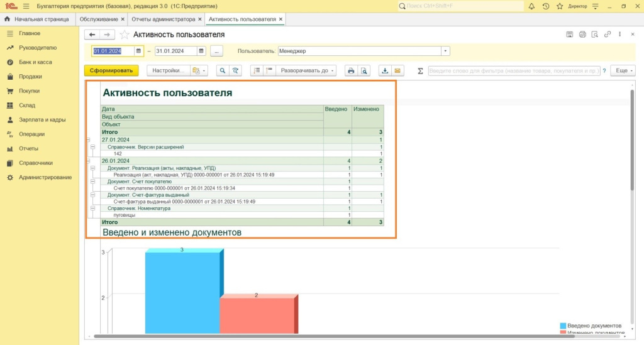Expand the Еще menu button
The image size is (644, 345).
pos(624,71)
